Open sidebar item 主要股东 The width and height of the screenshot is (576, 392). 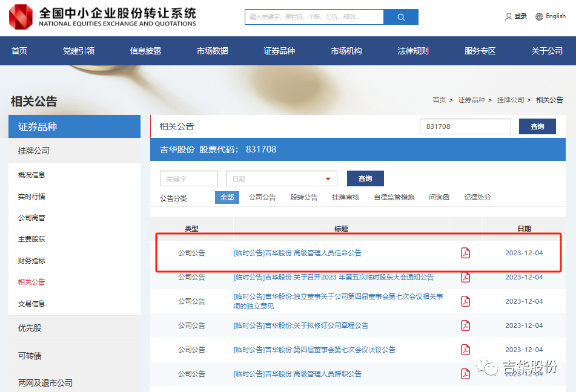click(x=31, y=240)
